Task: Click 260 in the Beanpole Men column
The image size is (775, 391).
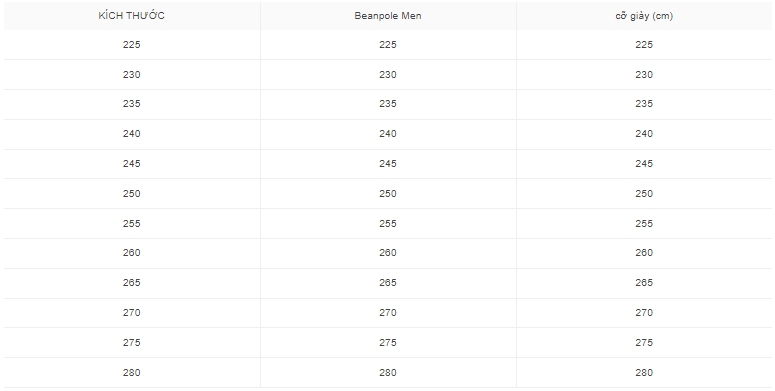Action: (x=388, y=253)
